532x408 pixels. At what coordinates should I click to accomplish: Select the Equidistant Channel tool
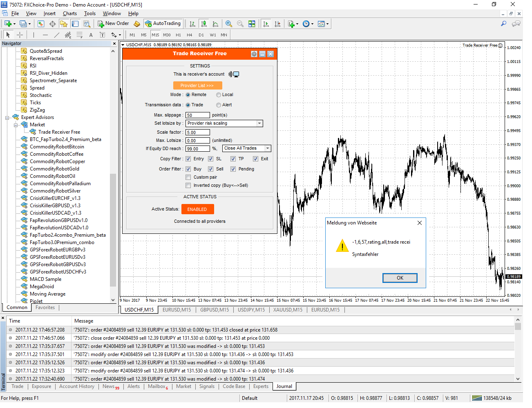coord(68,35)
